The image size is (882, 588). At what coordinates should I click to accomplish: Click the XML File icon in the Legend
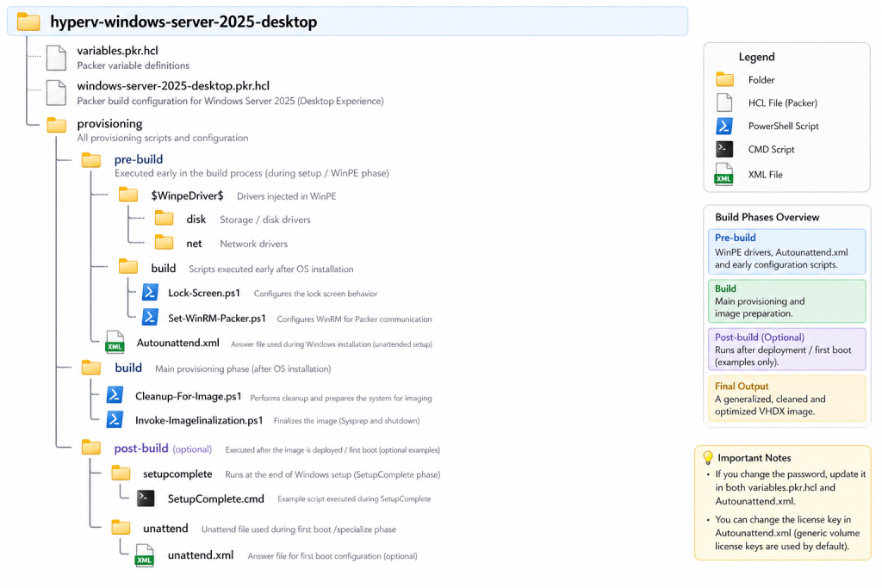[x=724, y=174]
